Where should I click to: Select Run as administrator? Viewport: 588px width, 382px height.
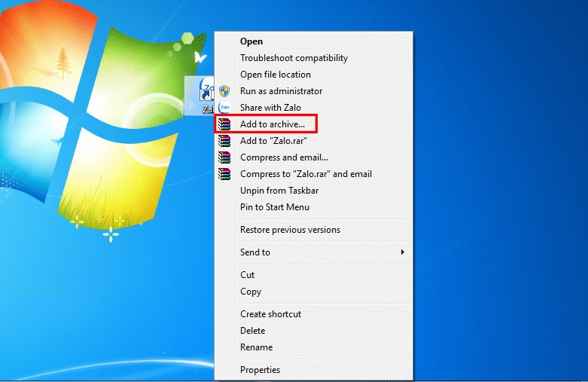(x=314, y=91)
